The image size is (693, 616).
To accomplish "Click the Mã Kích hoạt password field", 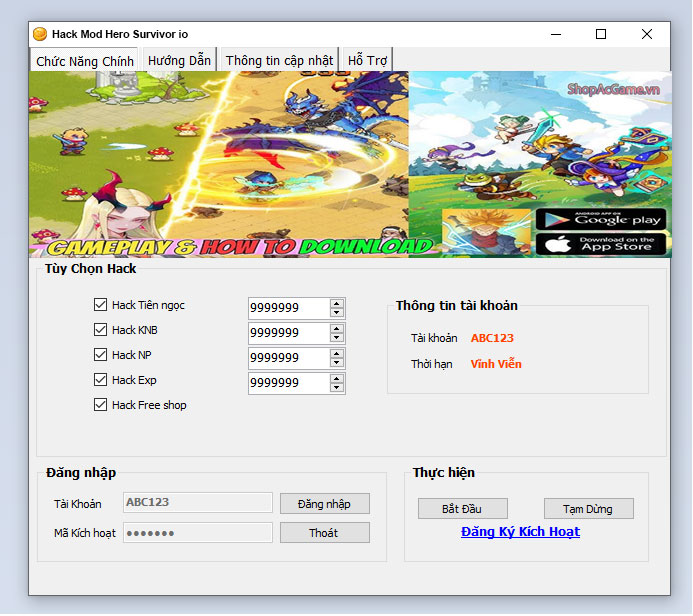I will click(x=198, y=533).
